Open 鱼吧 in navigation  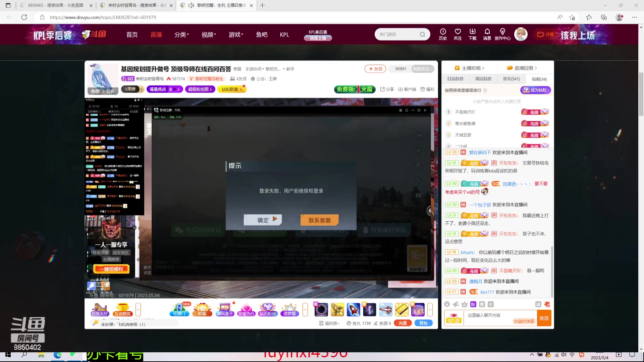coord(262,35)
